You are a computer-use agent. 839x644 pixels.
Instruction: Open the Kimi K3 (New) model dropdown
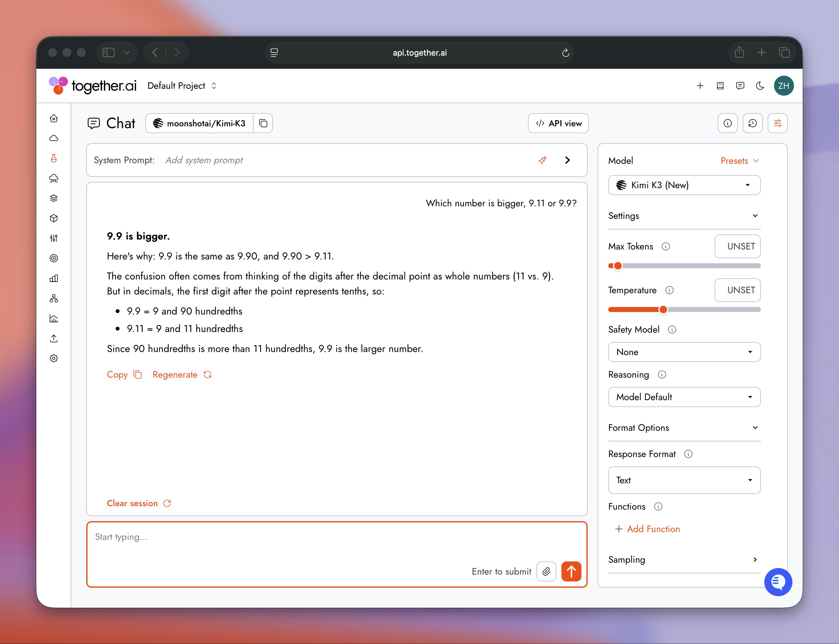point(684,185)
